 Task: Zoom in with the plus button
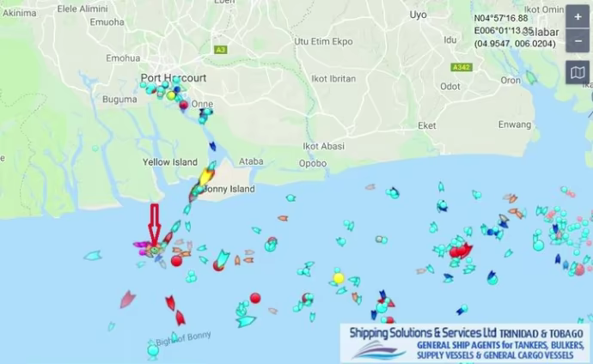pyautogui.click(x=578, y=17)
